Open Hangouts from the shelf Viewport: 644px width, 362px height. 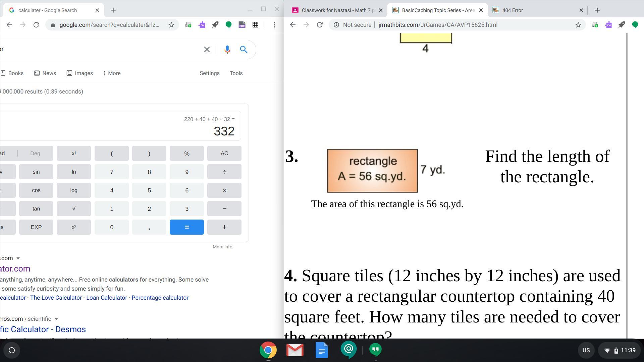pyautogui.click(x=375, y=350)
